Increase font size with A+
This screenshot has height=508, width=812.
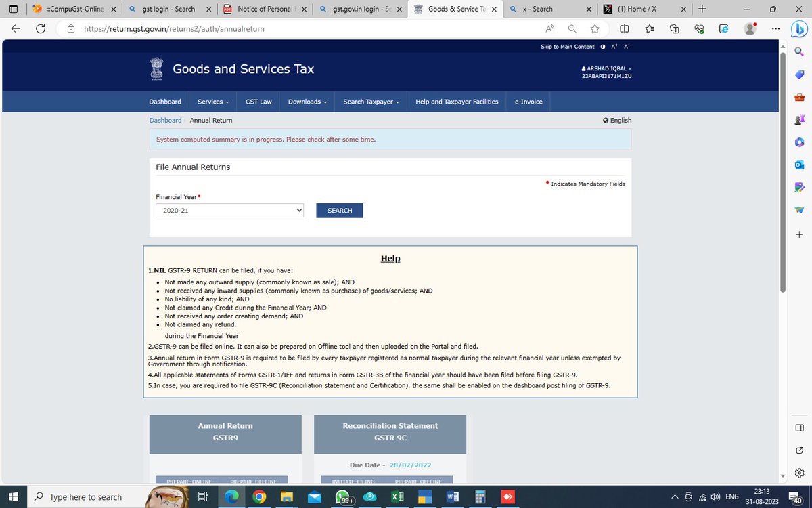[614, 47]
